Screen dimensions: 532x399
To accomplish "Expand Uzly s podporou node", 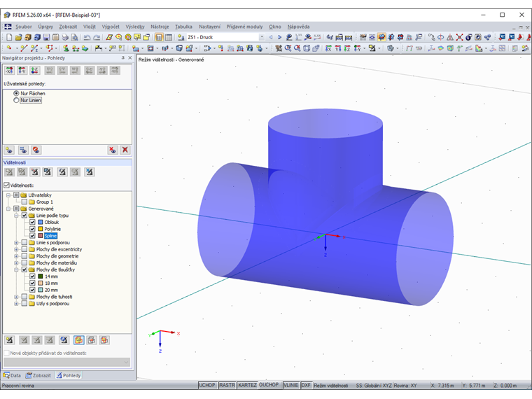I will (x=16, y=304).
